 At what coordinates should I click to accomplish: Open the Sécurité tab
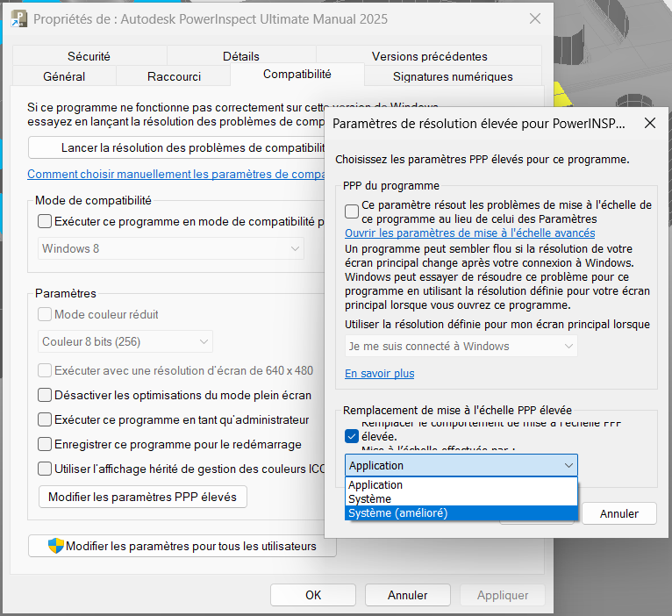tap(89, 56)
